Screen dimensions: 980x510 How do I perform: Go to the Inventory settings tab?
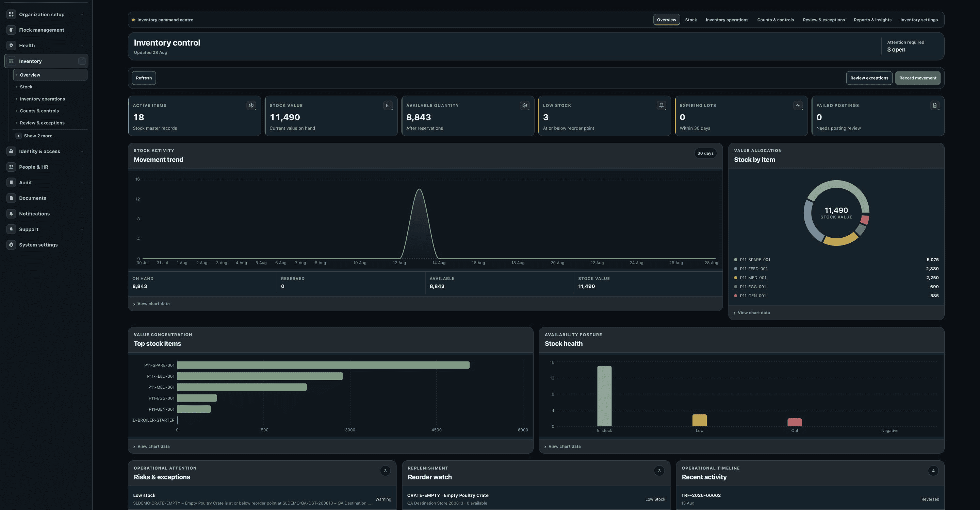click(x=919, y=20)
